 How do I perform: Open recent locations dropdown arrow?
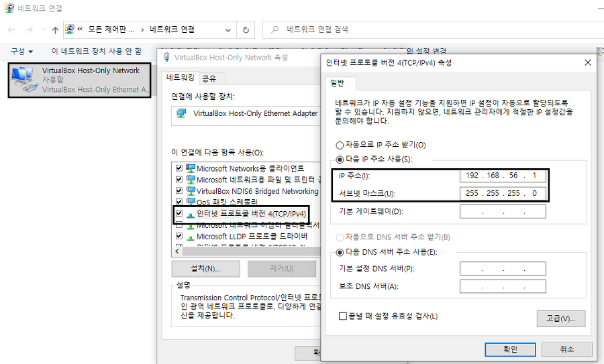(43, 29)
